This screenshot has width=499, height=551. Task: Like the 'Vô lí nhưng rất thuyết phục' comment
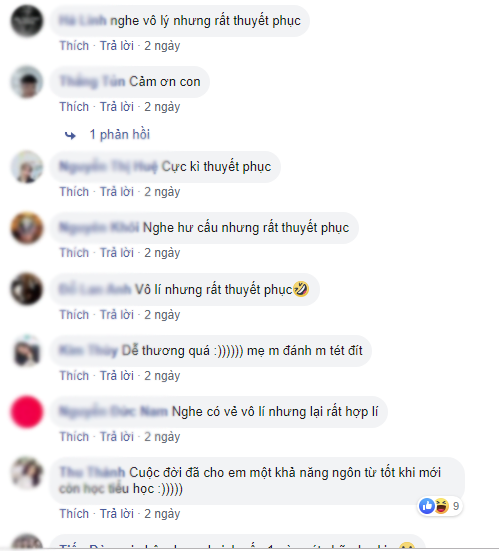pyautogui.click(x=74, y=315)
